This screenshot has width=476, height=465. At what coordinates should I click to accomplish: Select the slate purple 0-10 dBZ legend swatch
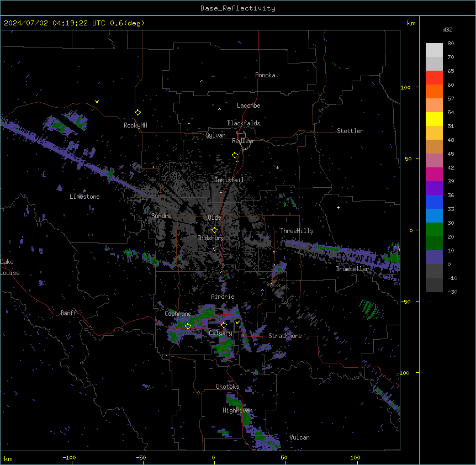434,257
